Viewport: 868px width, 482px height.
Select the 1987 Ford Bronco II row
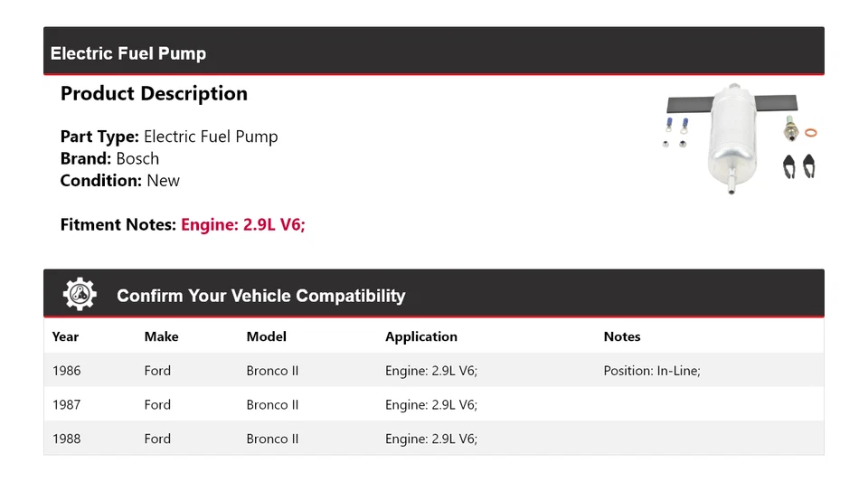pyautogui.click(x=272, y=405)
